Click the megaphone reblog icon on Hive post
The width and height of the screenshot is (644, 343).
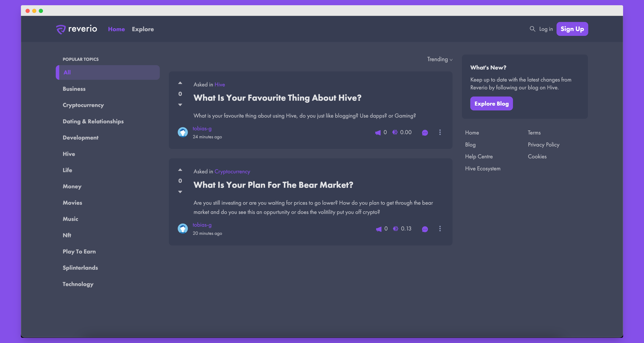coord(378,133)
